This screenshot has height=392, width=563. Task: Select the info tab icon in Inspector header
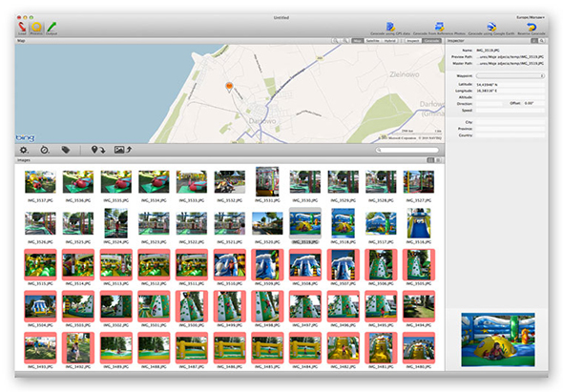534,41
